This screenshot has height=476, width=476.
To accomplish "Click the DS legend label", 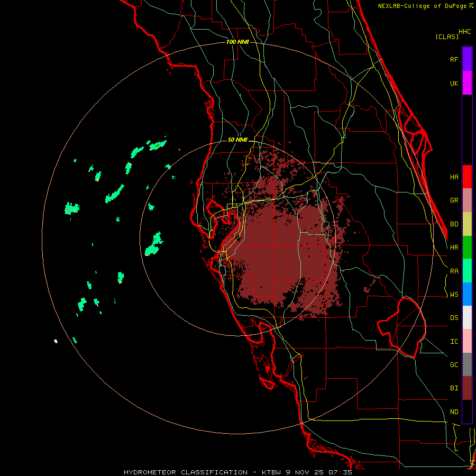I will click(454, 318).
